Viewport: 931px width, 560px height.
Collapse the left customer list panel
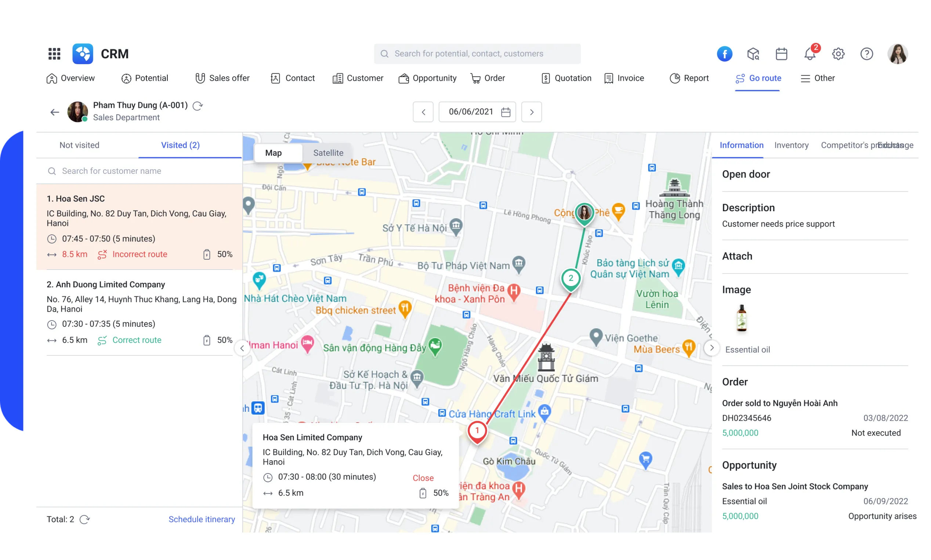pos(242,348)
